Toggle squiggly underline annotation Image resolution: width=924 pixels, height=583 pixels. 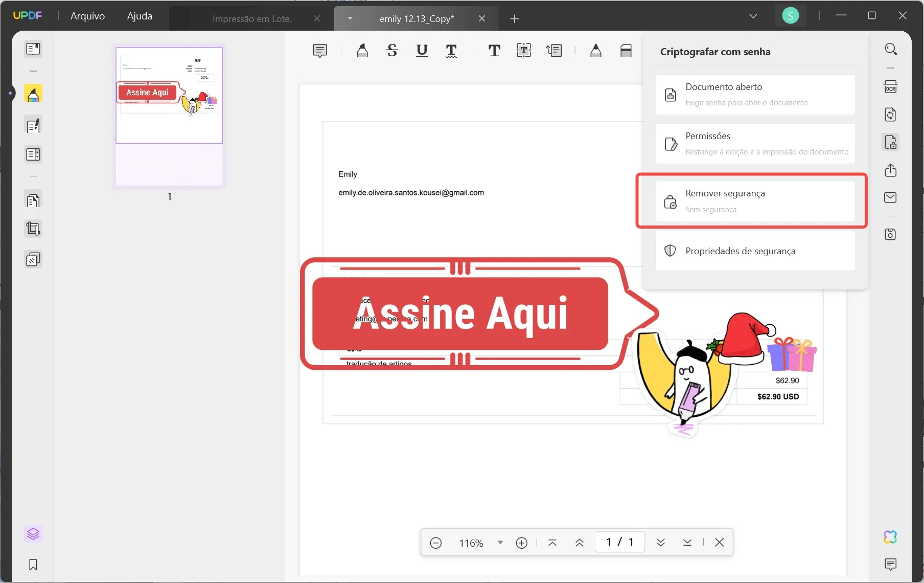coord(451,50)
